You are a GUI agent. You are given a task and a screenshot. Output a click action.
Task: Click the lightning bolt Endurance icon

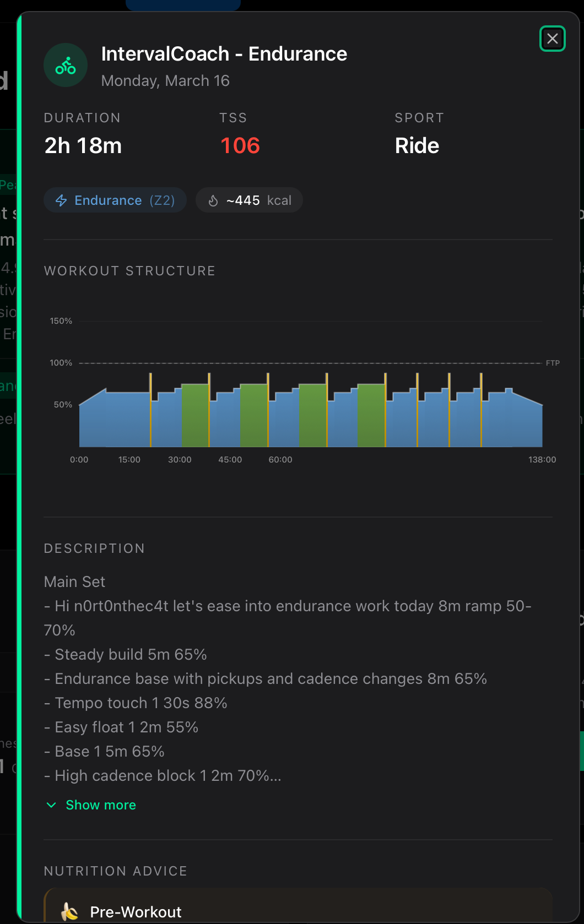pyautogui.click(x=61, y=200)
